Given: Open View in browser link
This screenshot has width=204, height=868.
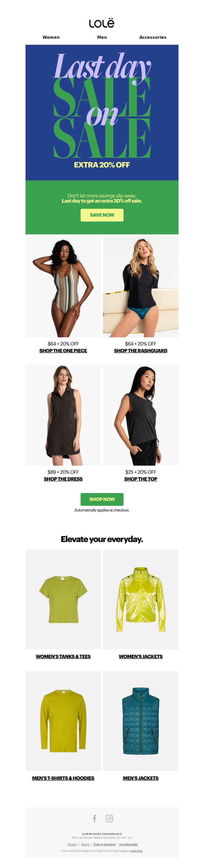Looking at the screenshot, I should [x=104, y=844].
